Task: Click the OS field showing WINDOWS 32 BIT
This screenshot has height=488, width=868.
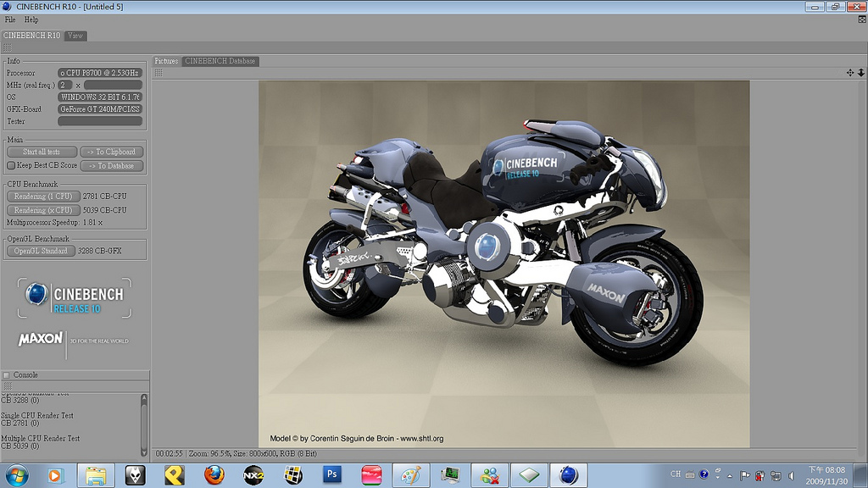Action: [x=100, y=97]
